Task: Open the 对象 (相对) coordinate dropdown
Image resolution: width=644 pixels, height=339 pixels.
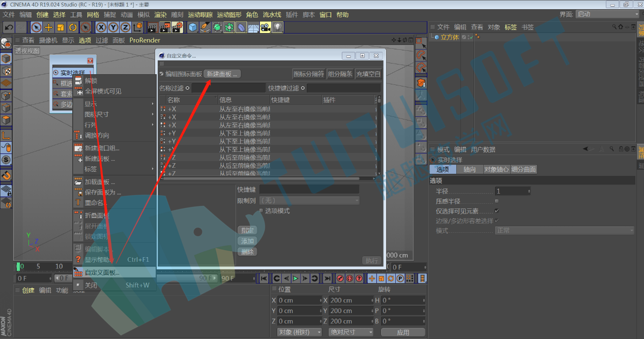Action: pos(300,332)
